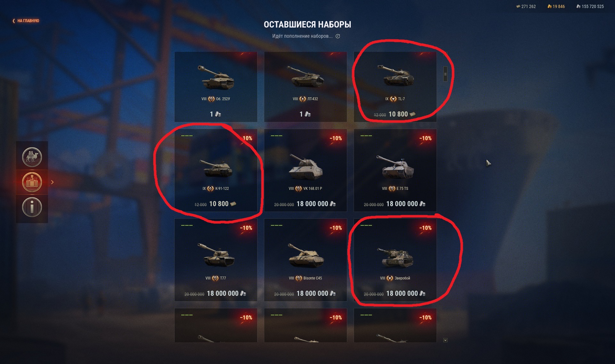Open the VK 168.01 P bundle card
The image size is (615, 364).
306,170
